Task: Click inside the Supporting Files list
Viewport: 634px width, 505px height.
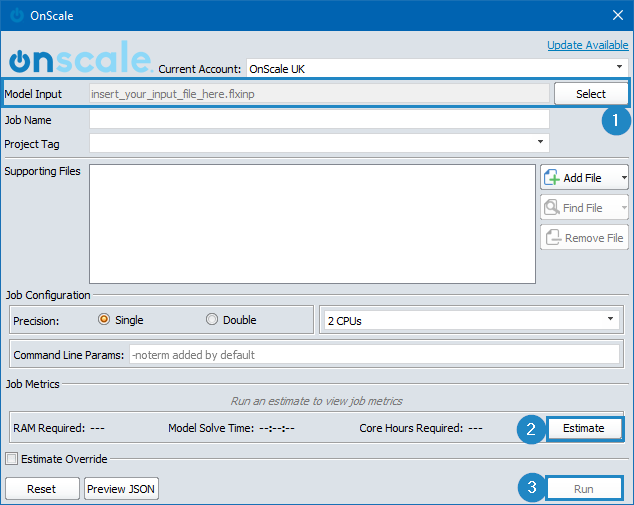Action: 312,224
